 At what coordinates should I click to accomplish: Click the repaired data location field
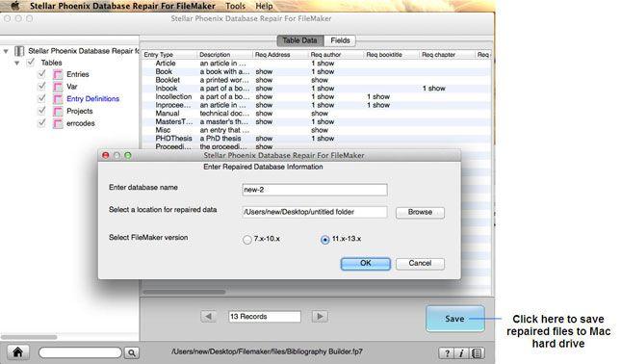(315, 212)
